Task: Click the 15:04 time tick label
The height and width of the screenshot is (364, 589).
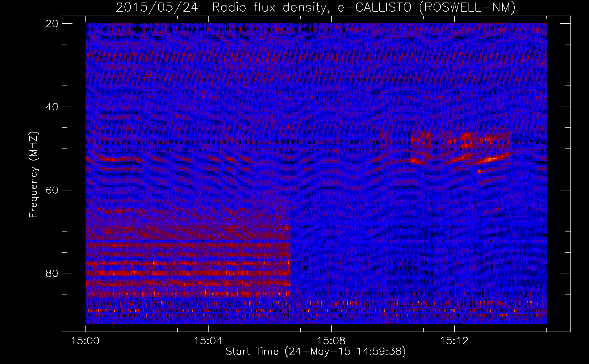Action: click(208, 341)
